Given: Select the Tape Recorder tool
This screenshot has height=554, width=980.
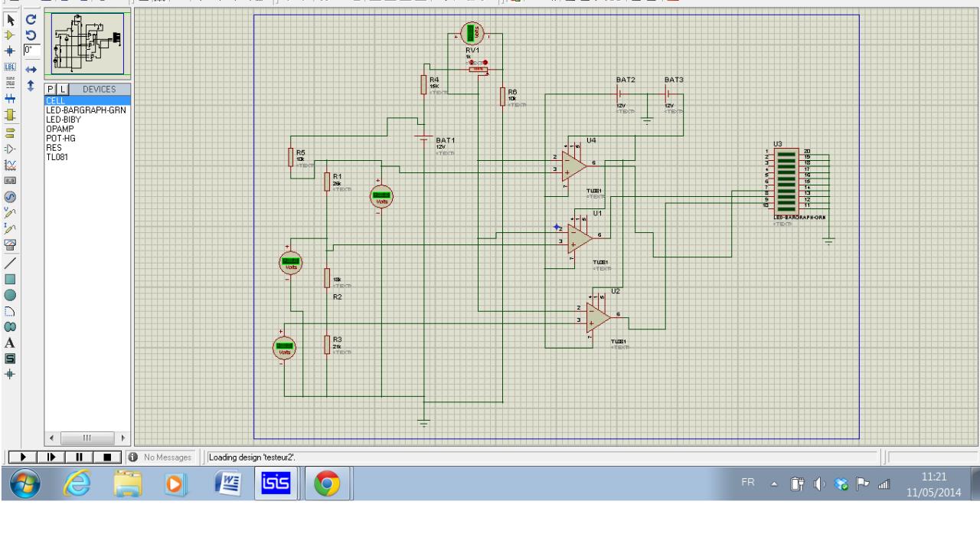Looking at the screenshot, I should 11,180.
